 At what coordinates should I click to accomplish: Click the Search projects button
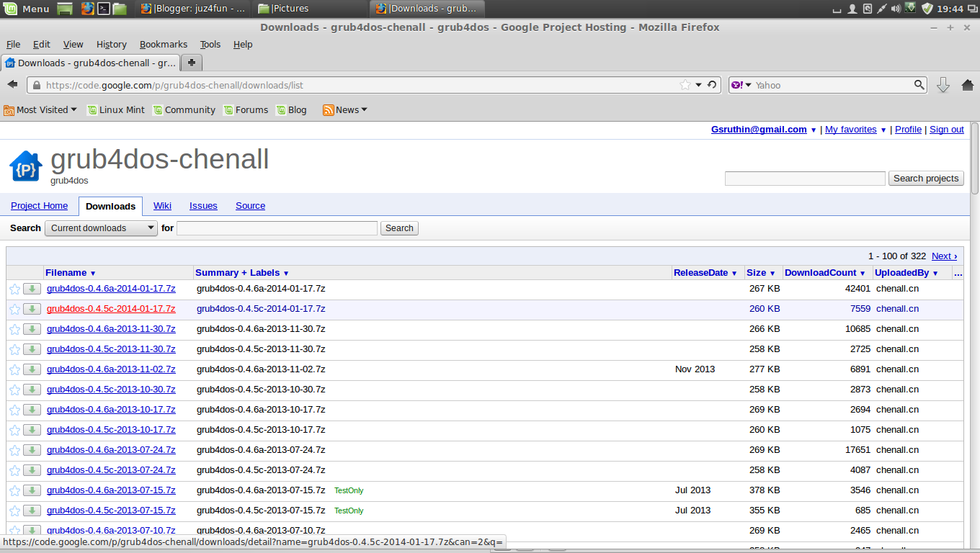(x=926, y=179)
